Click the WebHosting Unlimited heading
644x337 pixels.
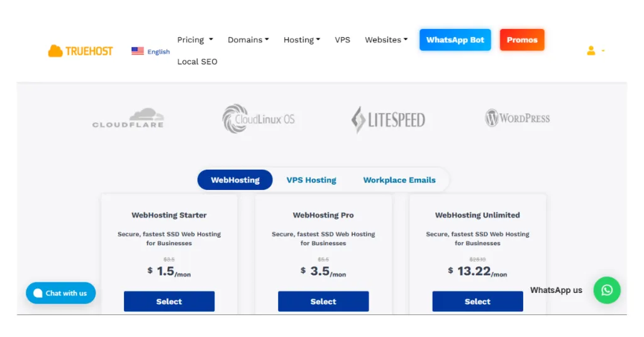click(478, 215)
